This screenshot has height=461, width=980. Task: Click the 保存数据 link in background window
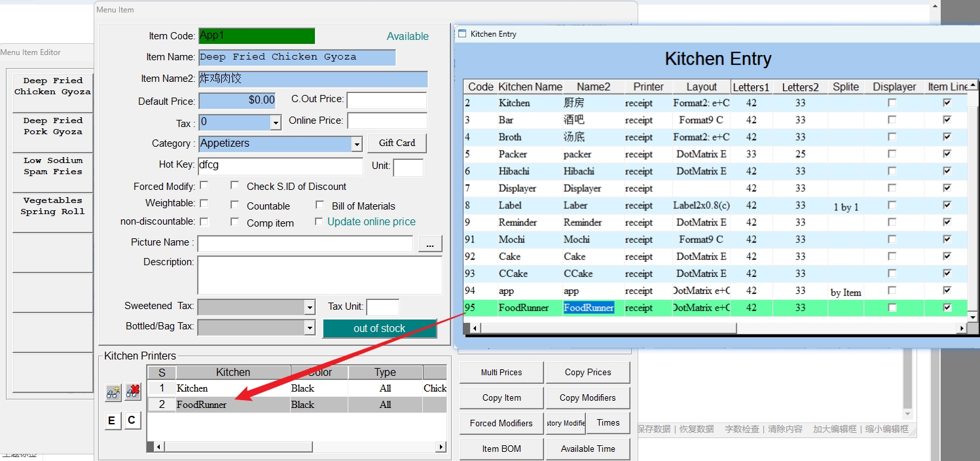(655, 430)
